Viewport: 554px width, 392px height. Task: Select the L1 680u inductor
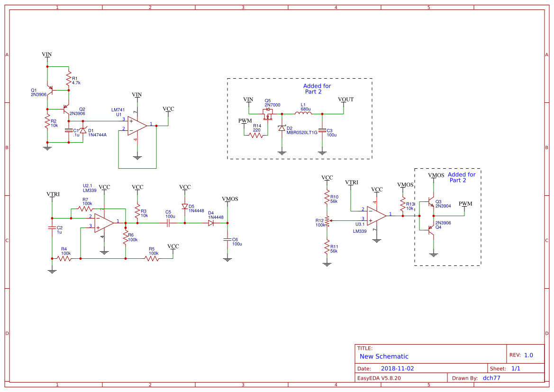click(303, 113)
